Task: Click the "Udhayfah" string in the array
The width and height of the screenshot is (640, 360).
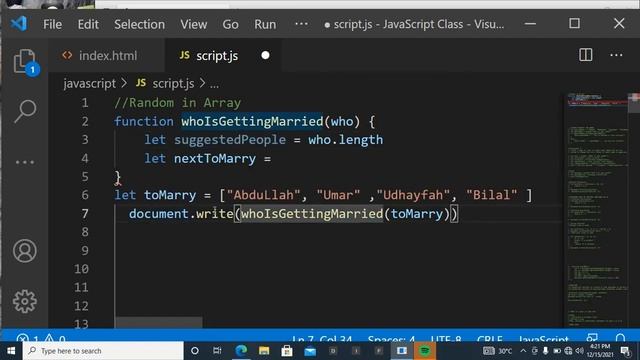Action: [413, 195]
